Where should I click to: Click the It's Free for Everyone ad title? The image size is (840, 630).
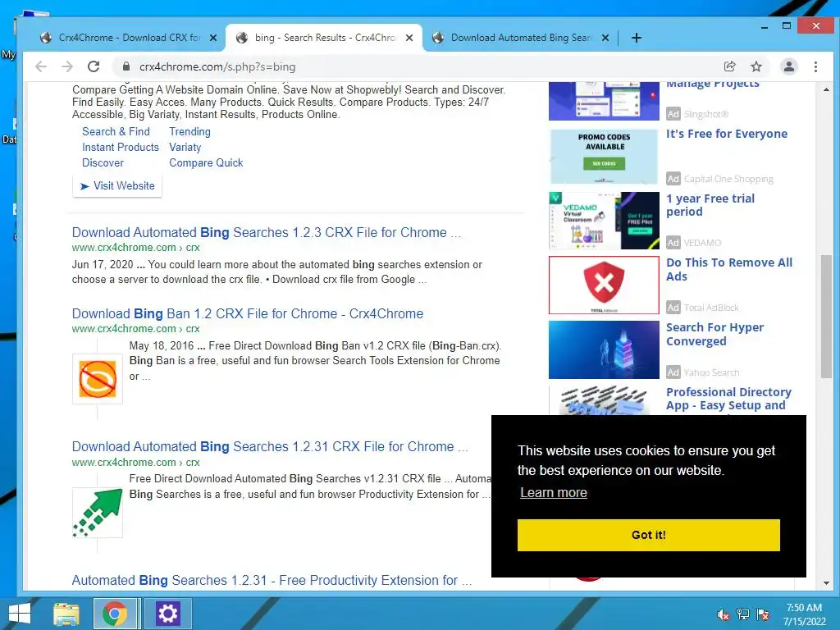click(727, 134)
